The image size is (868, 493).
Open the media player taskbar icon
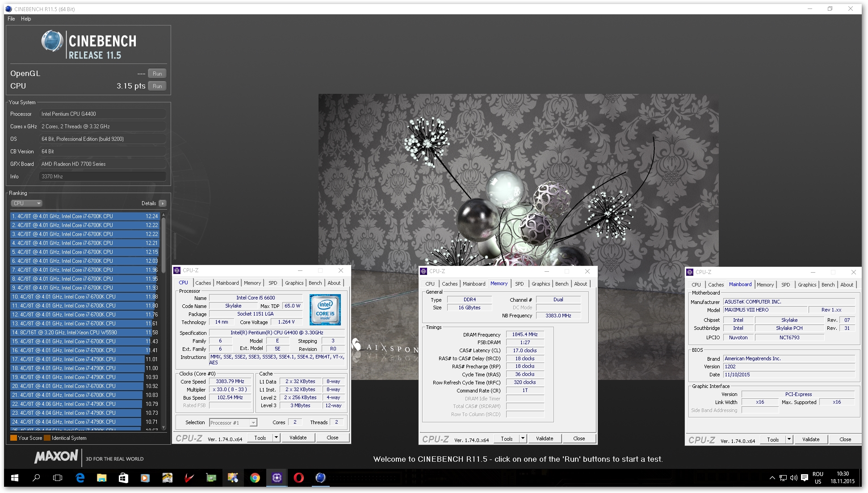coord(145,478)
